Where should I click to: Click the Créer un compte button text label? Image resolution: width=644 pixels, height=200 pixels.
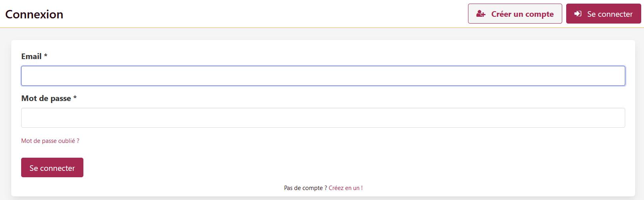coord(522,14)
